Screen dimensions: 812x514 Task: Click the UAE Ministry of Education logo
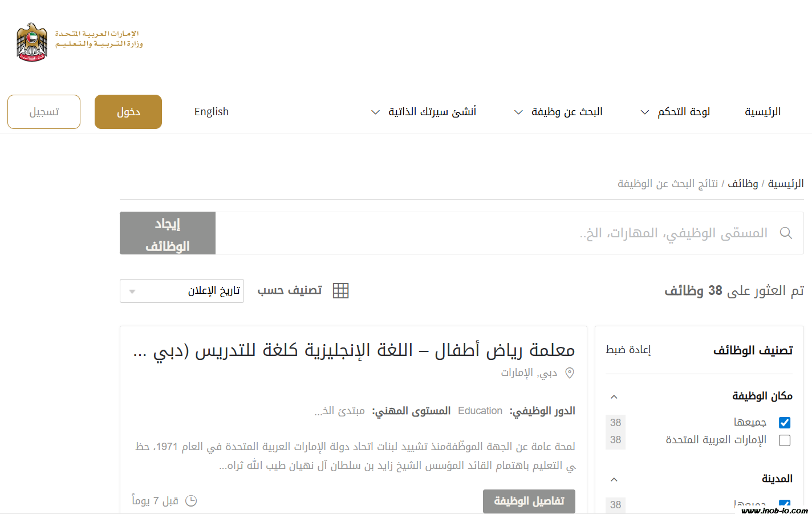click(80, 42)
